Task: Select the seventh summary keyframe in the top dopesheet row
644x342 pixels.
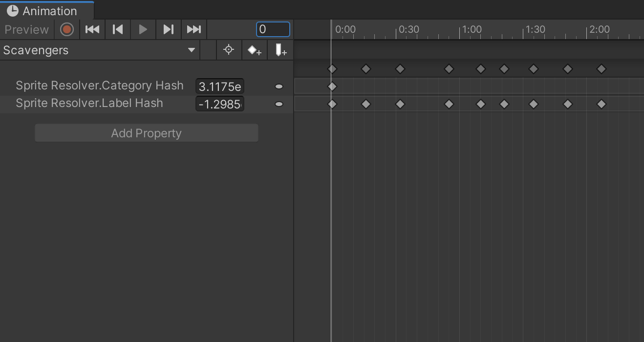Action: [534, 69]
